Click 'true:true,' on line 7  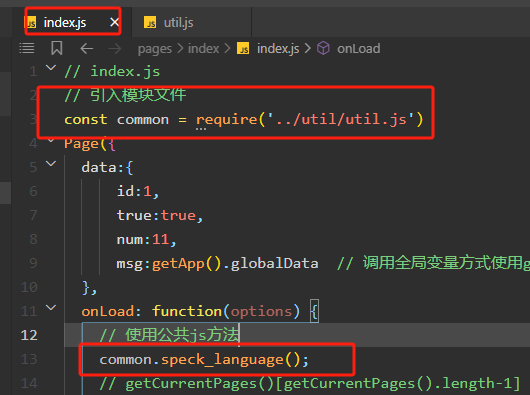point(160,216)
